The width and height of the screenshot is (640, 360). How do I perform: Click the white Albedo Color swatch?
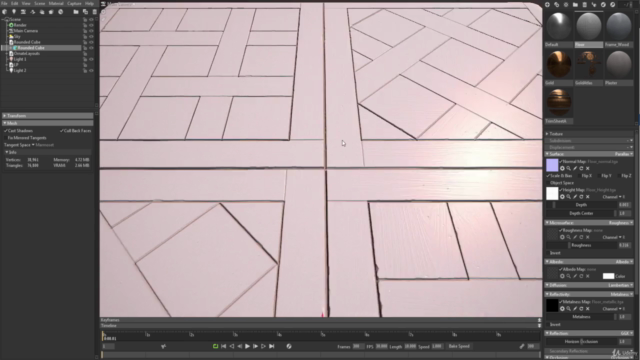(x=608, y=276)
